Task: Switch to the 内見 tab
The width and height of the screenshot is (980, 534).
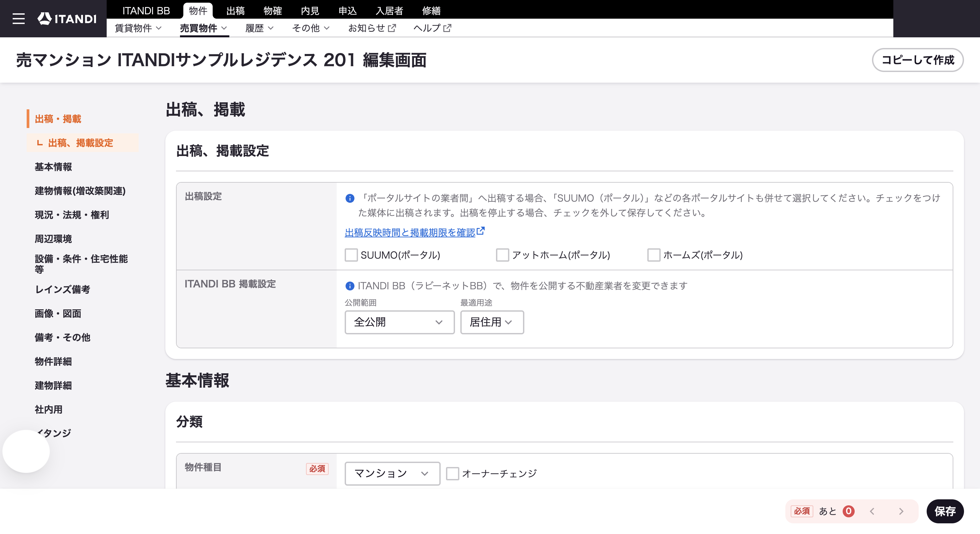Action: (x=310, y=11)
